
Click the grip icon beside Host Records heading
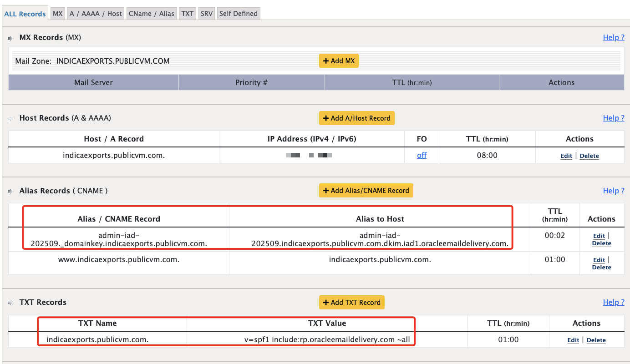pyautogui.click(x=10, y=118)
